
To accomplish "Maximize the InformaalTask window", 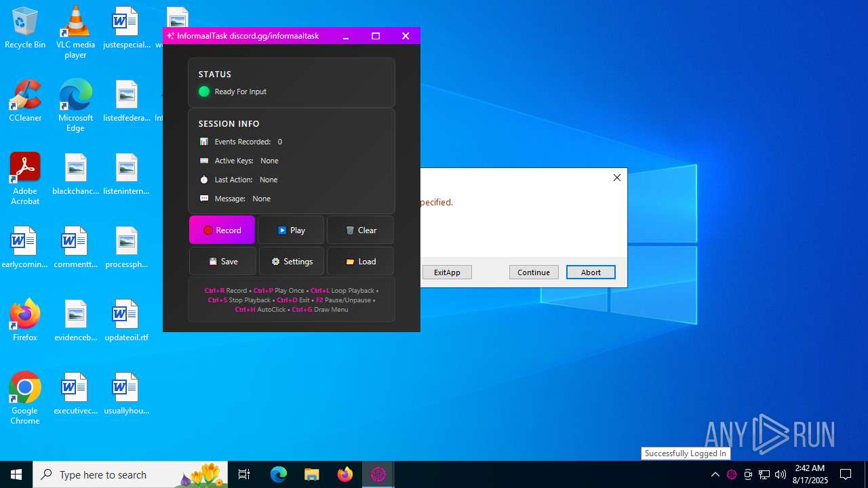I will click(376, 36).
